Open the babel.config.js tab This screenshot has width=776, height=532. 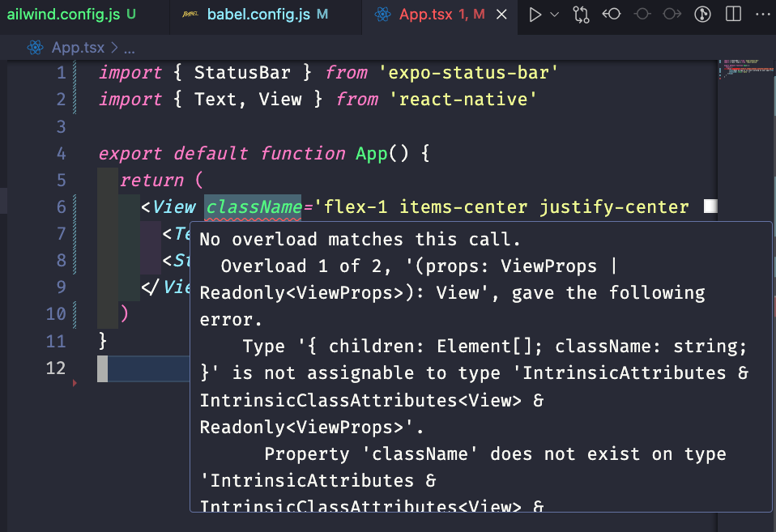[x=266, y=15]
